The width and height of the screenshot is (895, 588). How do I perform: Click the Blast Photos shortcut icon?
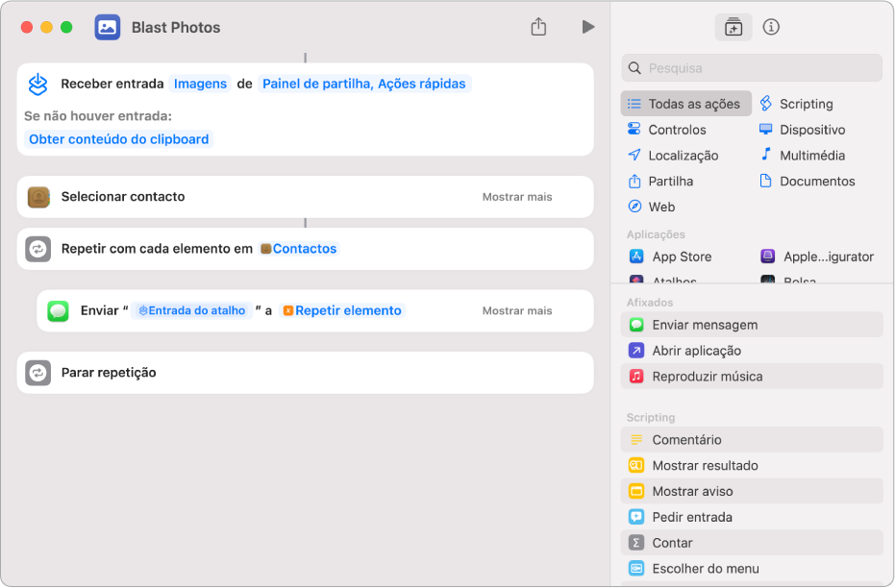pos(108,27)
